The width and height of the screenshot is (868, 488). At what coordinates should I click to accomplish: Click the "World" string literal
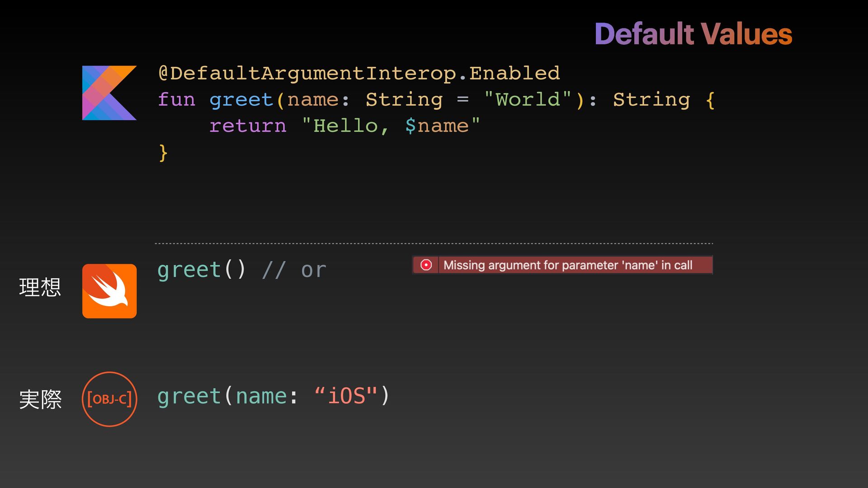tap(528, 99)
